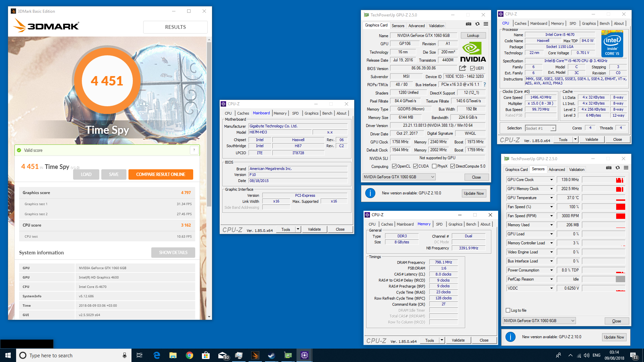Viewport: 644px width, 362px height.
Task: Open Microsoft Edge from taskbar
Action: [157, 355]
